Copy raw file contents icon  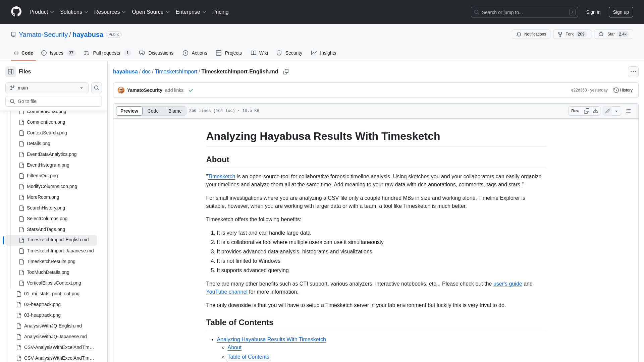tap(587, 111)
